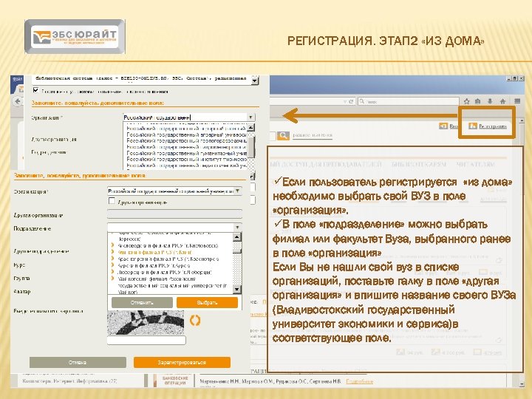The height and width of the screenshot is (399, 532).
Task: Select the Кисловодский филиал РГСУ entry
Action: [168, 245]
